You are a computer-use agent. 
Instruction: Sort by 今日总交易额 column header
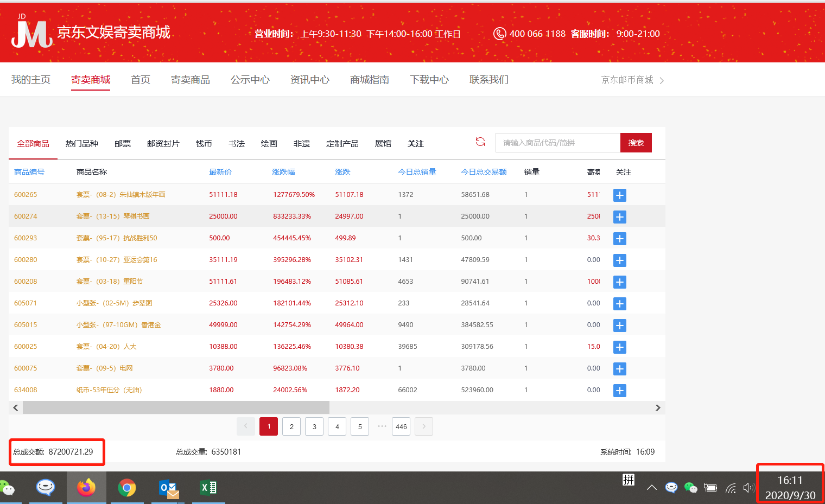pos(484,172)
